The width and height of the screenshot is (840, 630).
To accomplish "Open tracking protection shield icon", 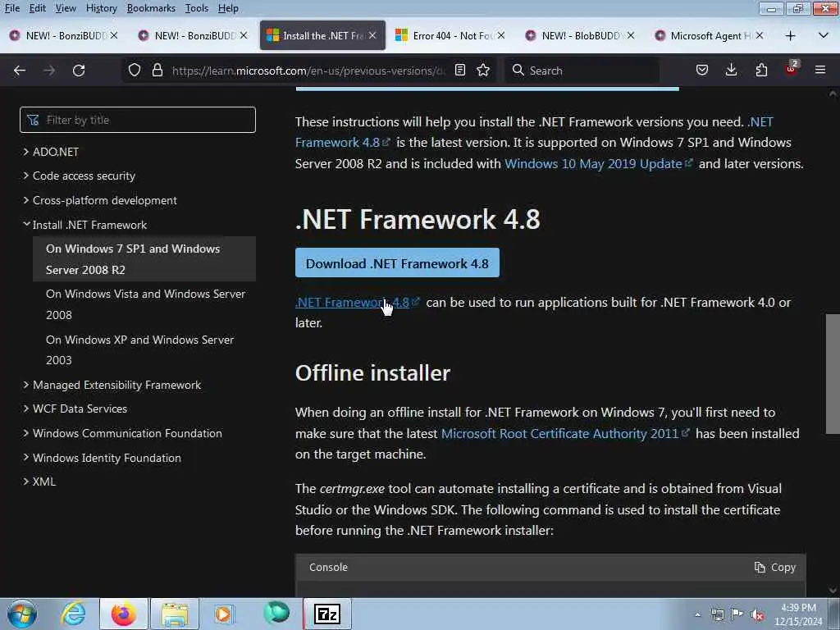I will click(x=135, y=71).
